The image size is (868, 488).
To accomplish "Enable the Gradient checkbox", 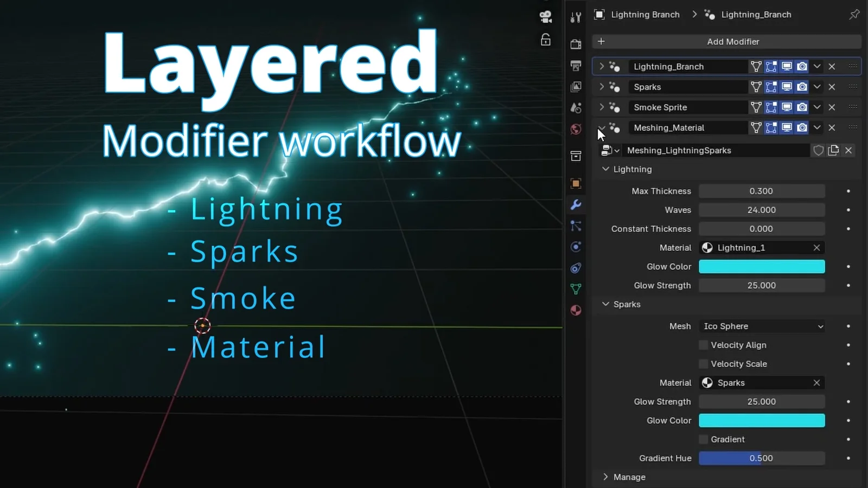I will tap(704, 439).
